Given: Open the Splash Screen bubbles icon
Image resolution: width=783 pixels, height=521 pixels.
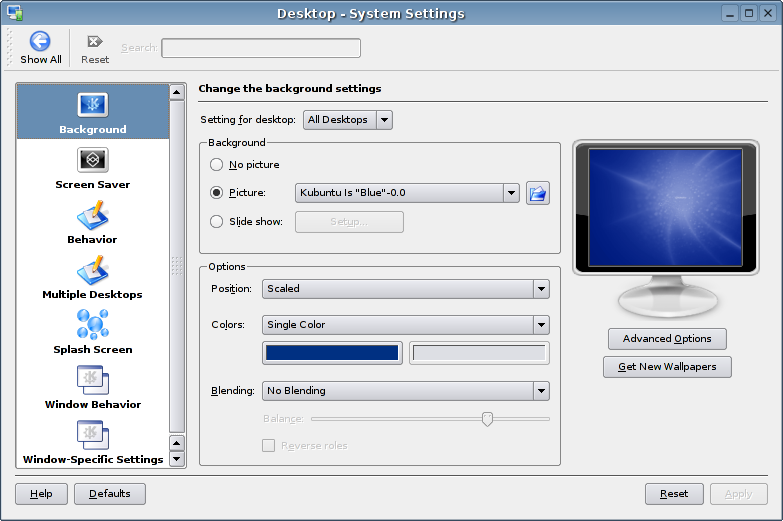Looking at the screenshot, I should (x=93, y=325).
